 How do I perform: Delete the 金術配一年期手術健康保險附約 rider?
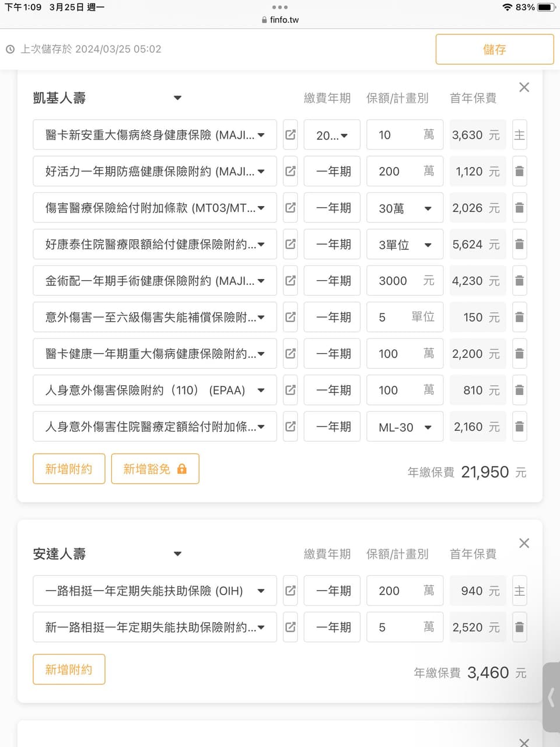519,281
